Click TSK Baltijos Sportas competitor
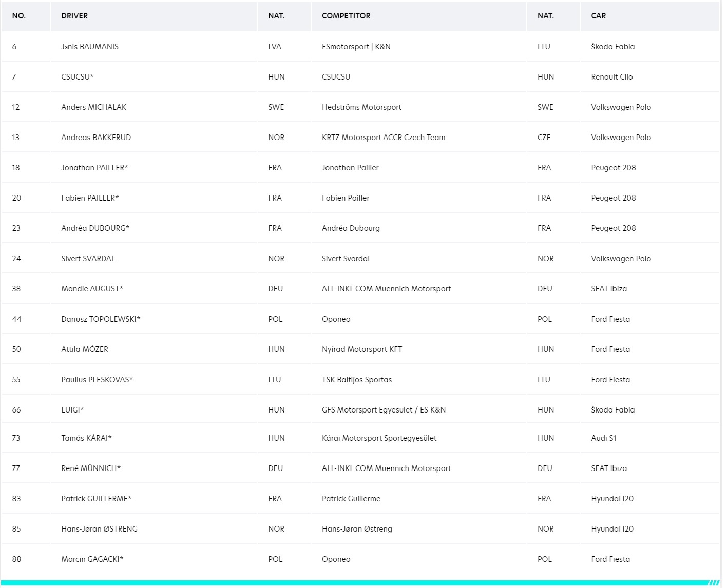 point(357,380)
